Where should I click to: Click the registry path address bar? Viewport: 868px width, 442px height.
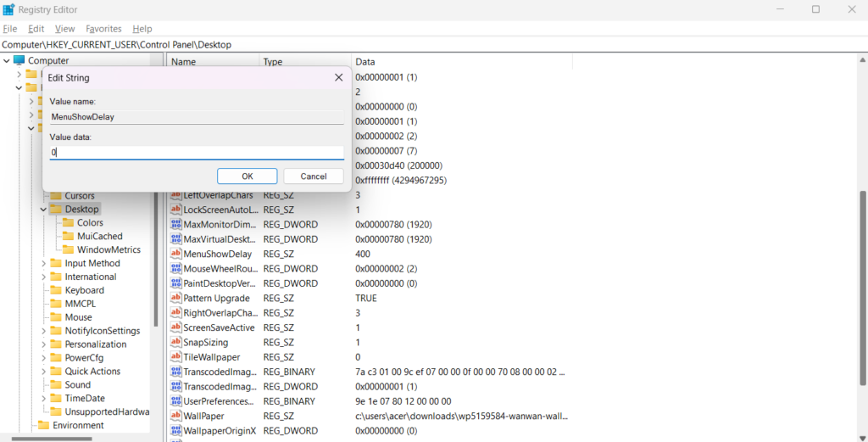coord(434,45)
